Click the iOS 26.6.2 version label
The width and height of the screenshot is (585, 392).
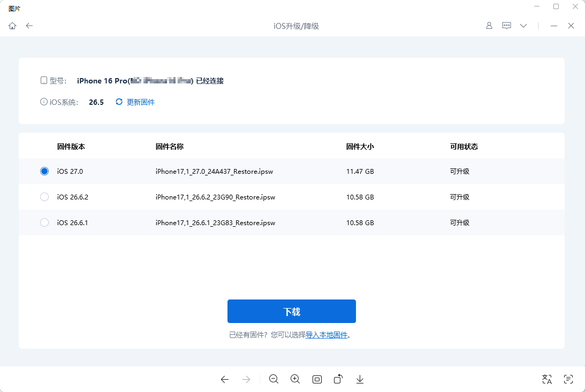[73, 197]
